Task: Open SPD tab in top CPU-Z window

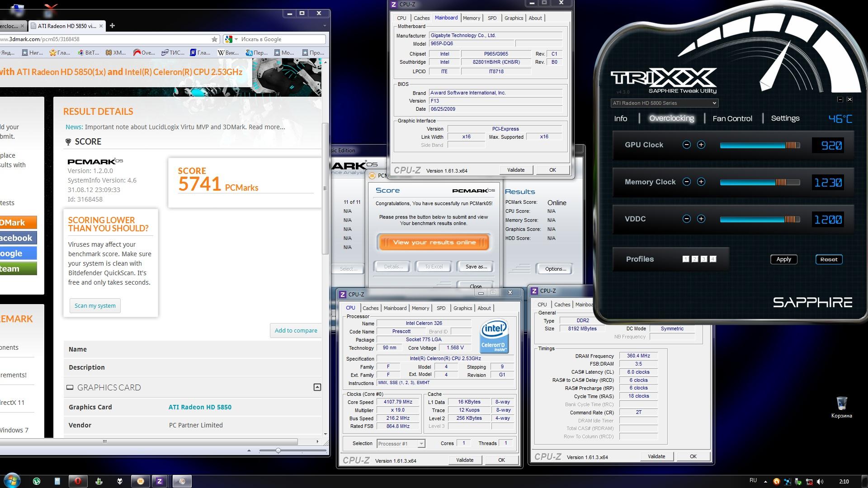Action: tap(492, 18)
